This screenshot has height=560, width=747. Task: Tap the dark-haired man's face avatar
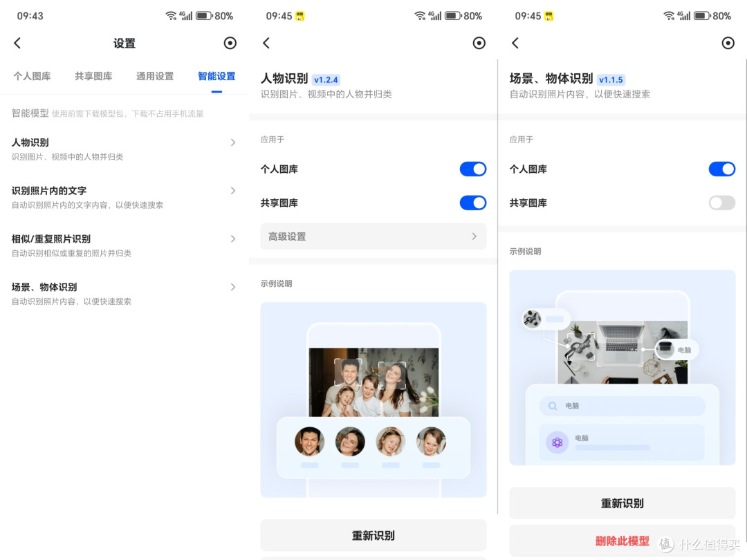310,442
